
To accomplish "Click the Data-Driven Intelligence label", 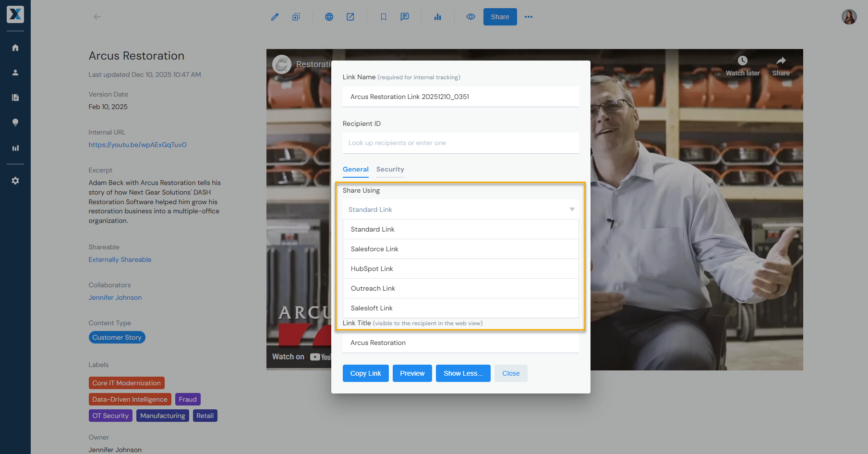I will point(130,399).
